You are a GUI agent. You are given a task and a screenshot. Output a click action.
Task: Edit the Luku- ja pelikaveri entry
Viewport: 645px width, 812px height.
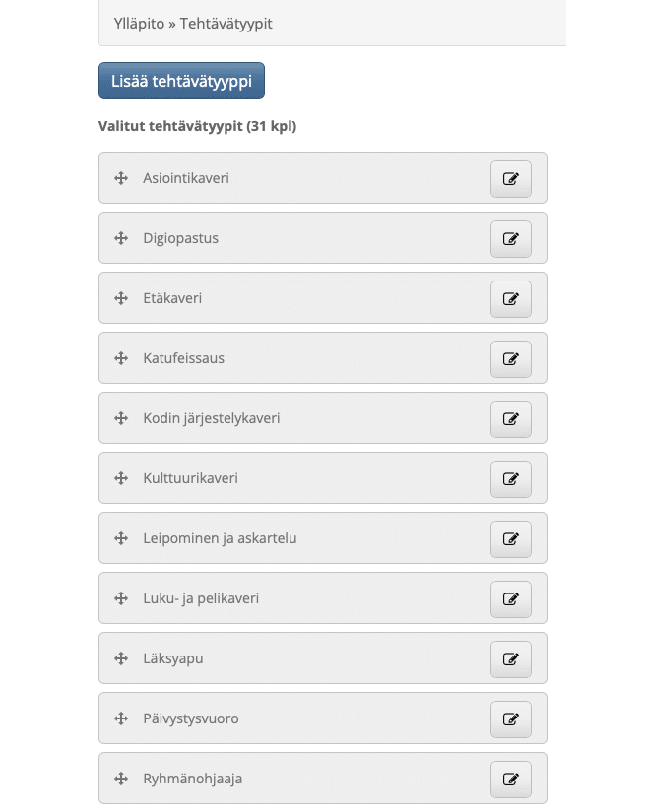[x=510, y=599]
